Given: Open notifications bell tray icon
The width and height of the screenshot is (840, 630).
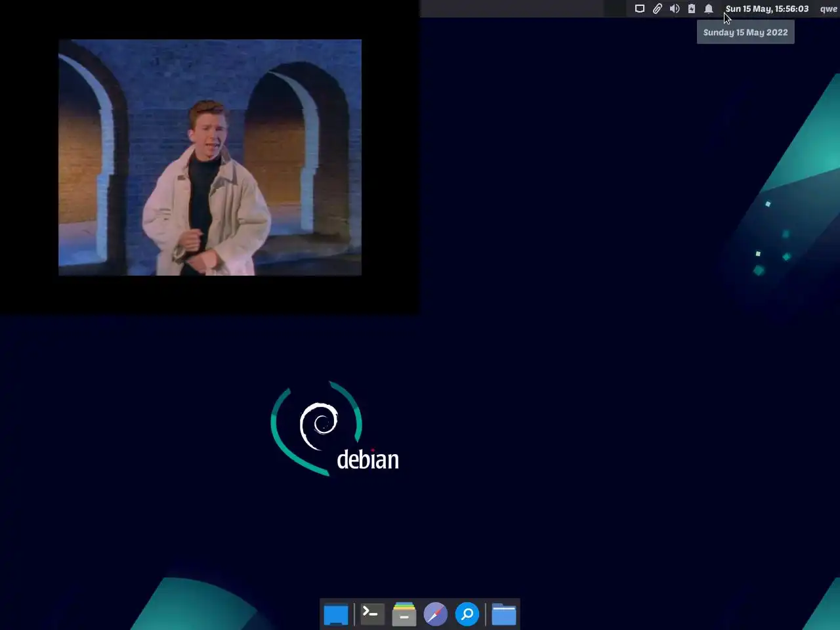Looking at the screenshot, I should click(709, 9).
